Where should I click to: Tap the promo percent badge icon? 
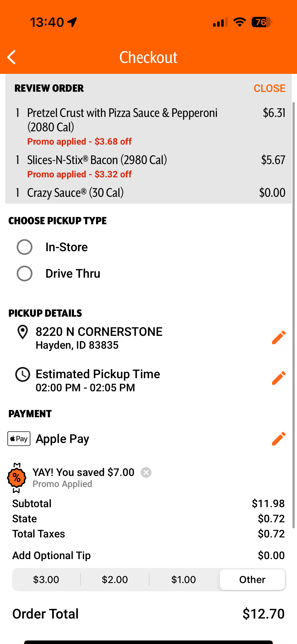point(17,478)
